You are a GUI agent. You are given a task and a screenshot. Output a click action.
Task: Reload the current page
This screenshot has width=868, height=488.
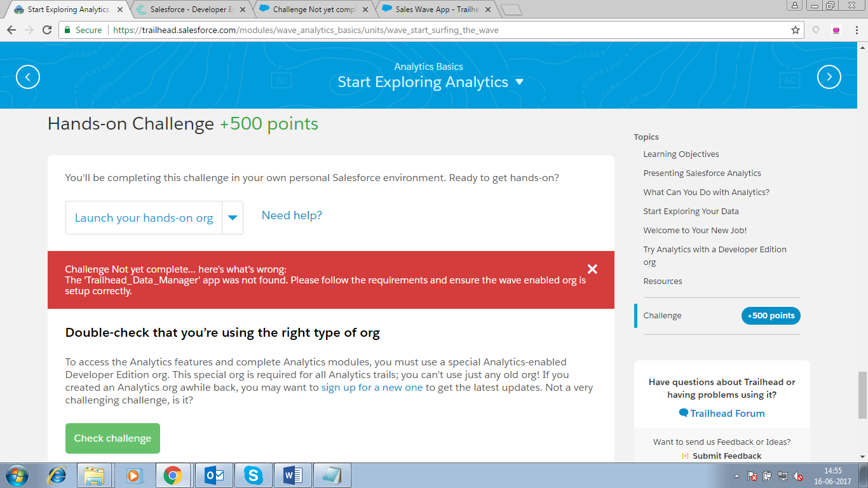pyautogui.click(x=46, y=30)
